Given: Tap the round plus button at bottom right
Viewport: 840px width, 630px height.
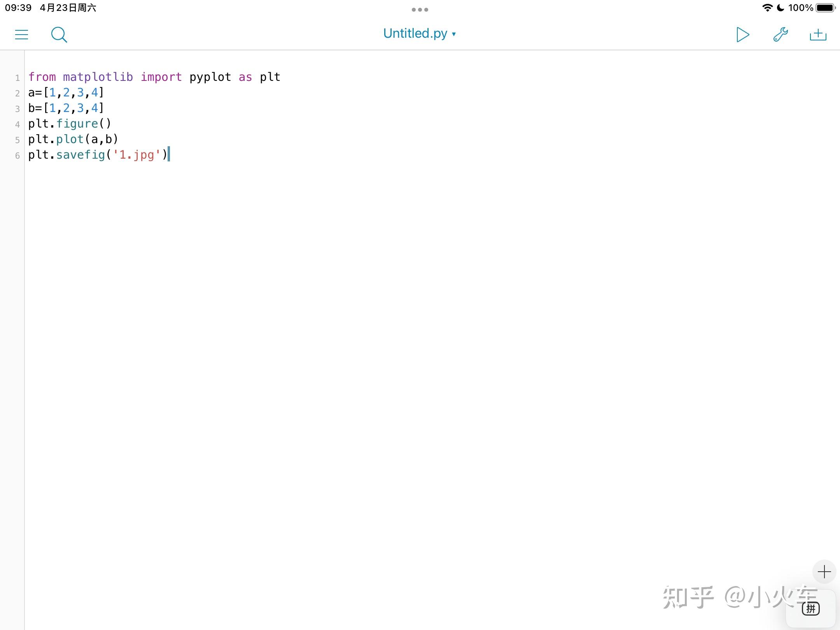Looking at the screenshot, I should [824, 572].
